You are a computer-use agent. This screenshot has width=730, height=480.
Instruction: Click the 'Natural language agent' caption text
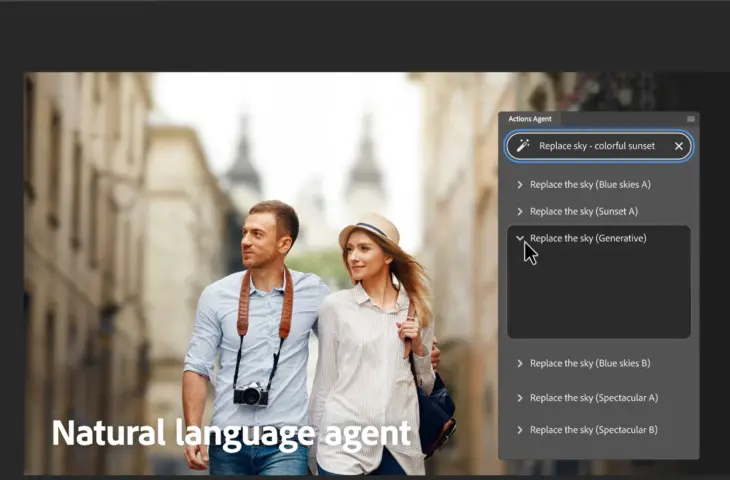(x=231, y=432)
